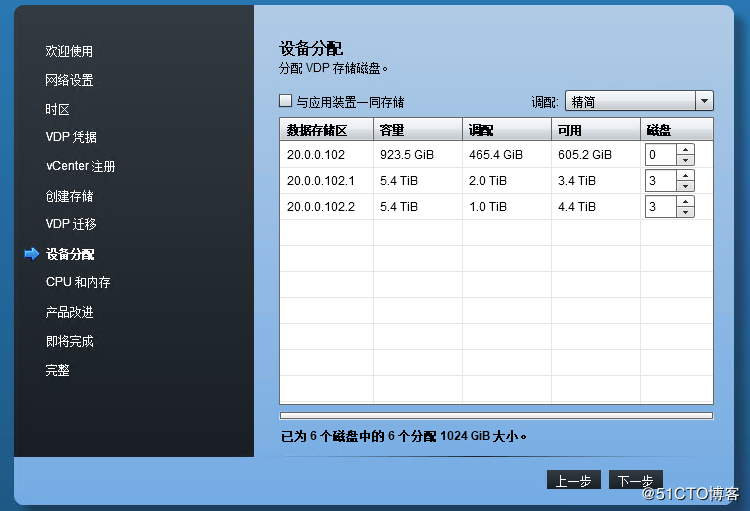750x511 pixels.
Task: Sort by 磁盘 column header
Action: (677, 130)
